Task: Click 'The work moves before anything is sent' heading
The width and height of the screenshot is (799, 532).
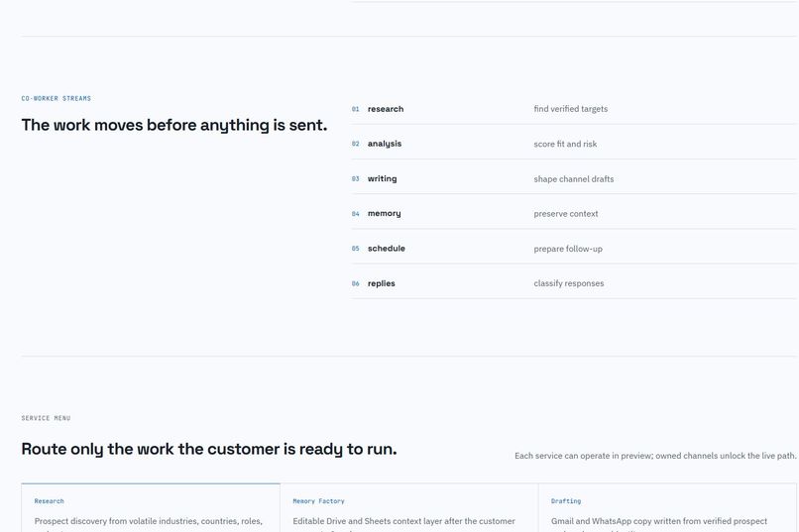Action: pyautogui.click(x=174, y=125)
